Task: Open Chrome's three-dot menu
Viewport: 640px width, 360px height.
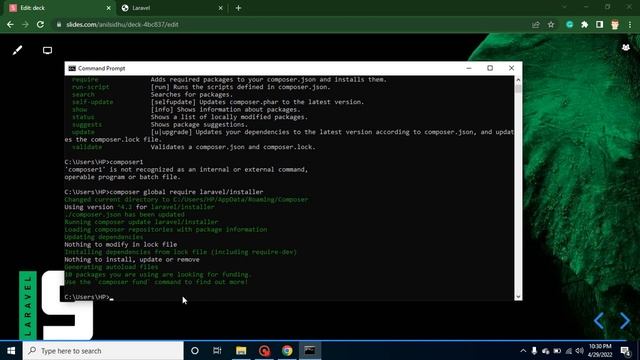Action: coord(630,24)
